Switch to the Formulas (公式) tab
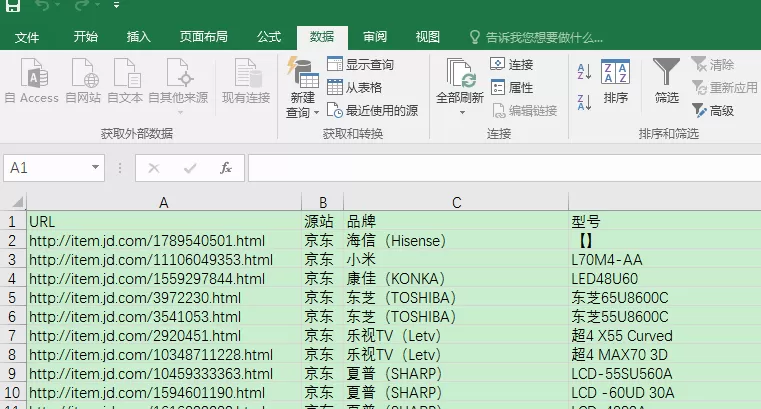761x409 pixels. point(269,37)
